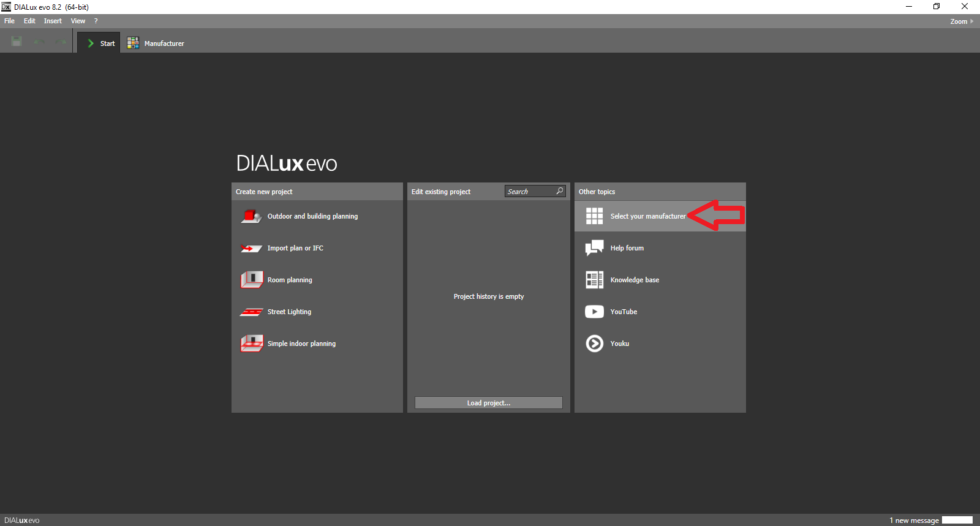
Task: Open the Insert menu
Action: pos(53,21)
